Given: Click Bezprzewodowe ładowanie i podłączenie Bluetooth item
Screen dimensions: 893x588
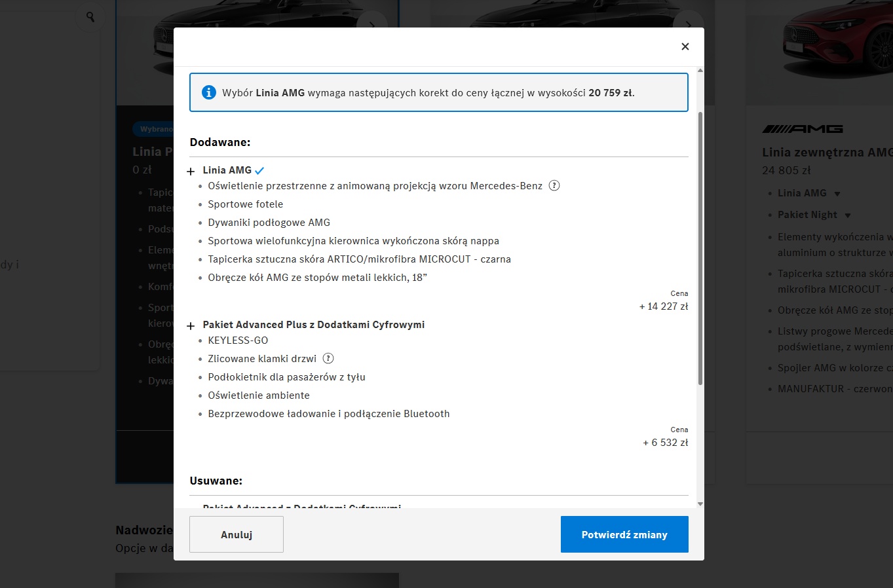Looking at the screenshot, I should pos(329,414).
